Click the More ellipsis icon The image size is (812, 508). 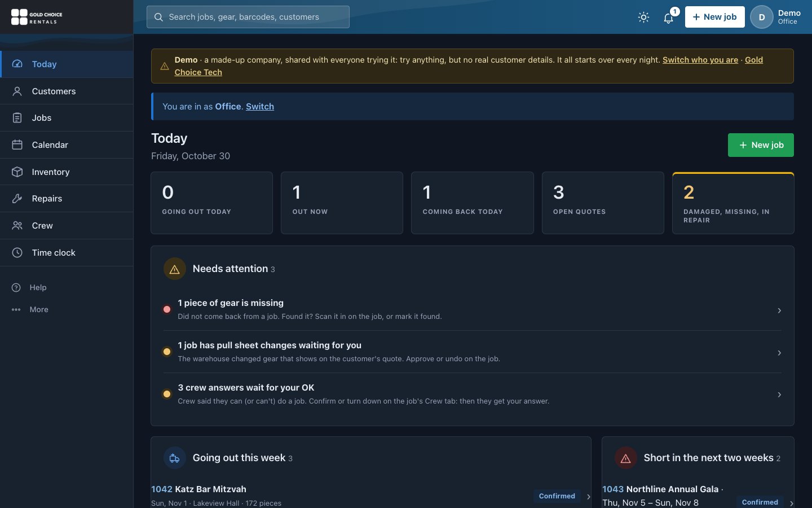(16, 309)
